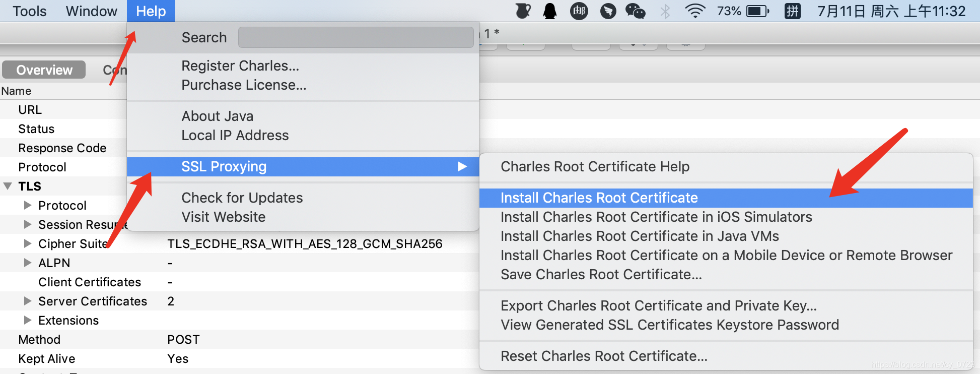Click the SSL Proxying submenu arrow
This screenshot has height=374, width=980.
tap(462, 166)
